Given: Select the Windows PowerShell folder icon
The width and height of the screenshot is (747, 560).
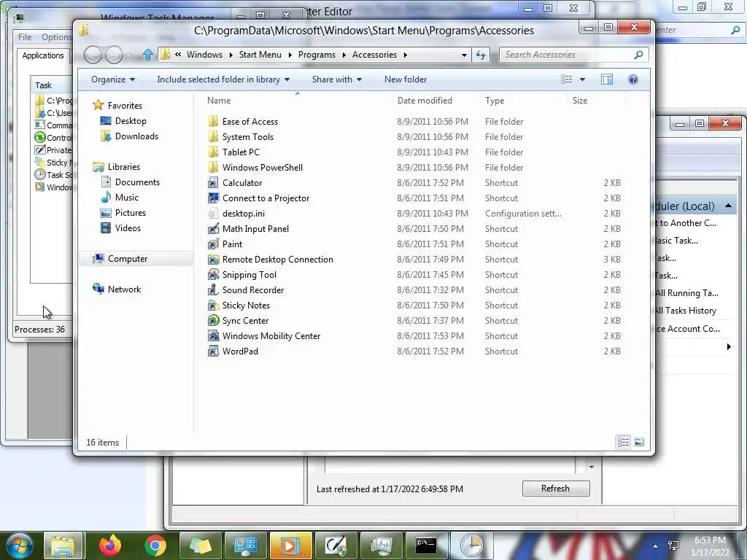Looking at the screenshot, I should [x=214, y=167].
